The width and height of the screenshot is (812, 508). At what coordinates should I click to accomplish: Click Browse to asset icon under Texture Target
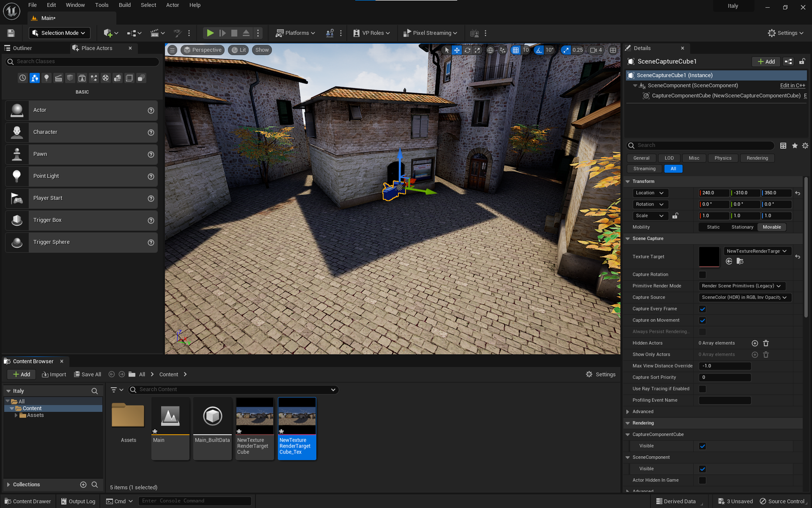coord(740,262)
